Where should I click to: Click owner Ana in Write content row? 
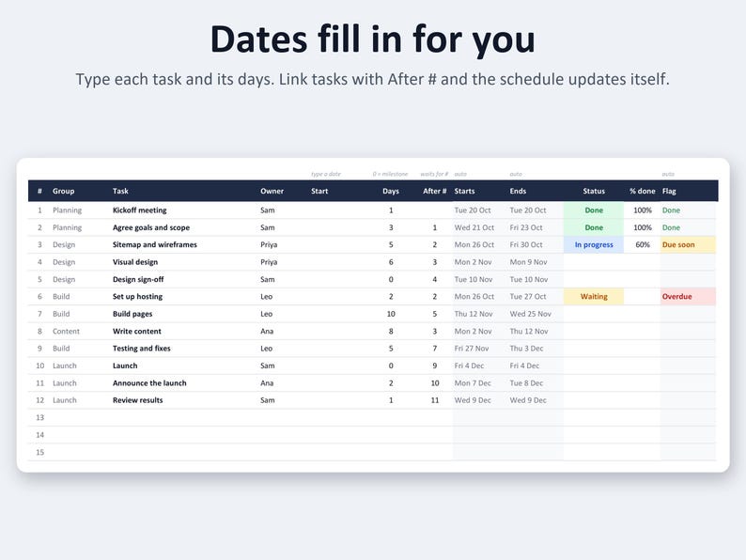coord(267,331)
